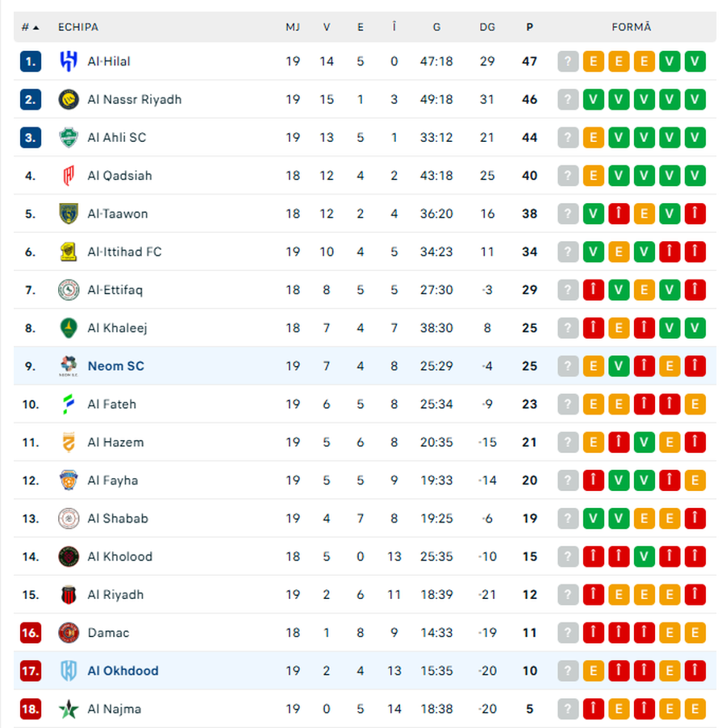
Task: Click the Damac club badge icon
Action: click(69, 633)
